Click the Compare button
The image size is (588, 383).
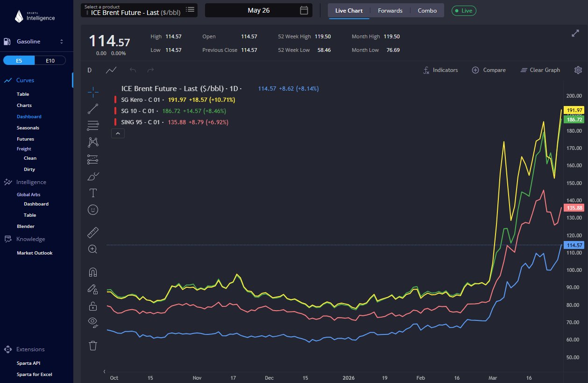click(x=489, y=70)
